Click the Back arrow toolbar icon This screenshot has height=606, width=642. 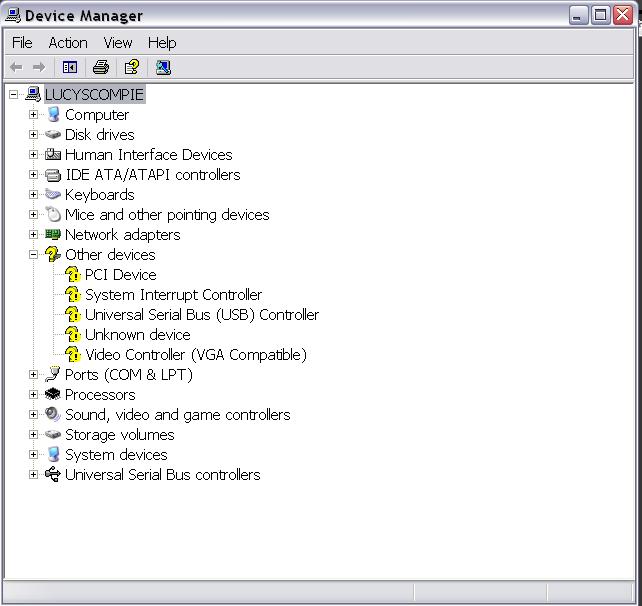(16, 67)
